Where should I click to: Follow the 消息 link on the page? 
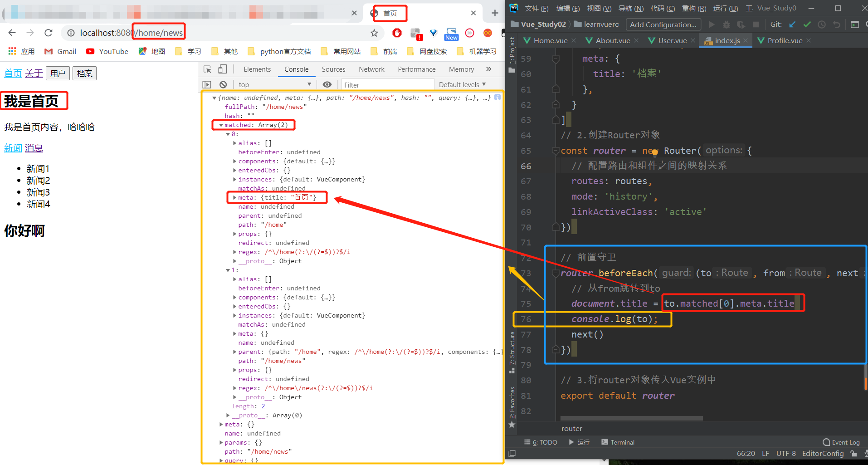click(34, 148)
